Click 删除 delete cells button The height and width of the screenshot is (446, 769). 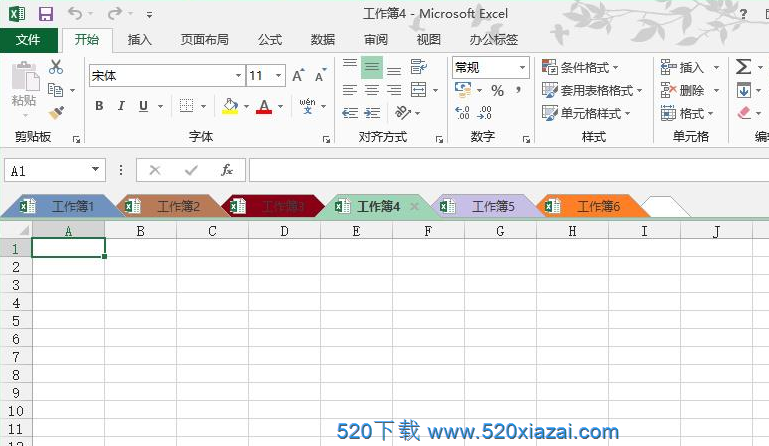683,90
